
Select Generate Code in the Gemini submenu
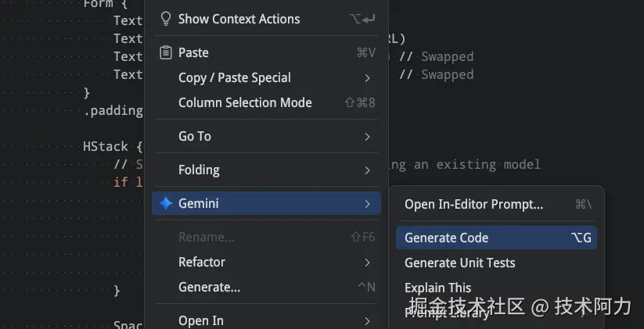496,238
